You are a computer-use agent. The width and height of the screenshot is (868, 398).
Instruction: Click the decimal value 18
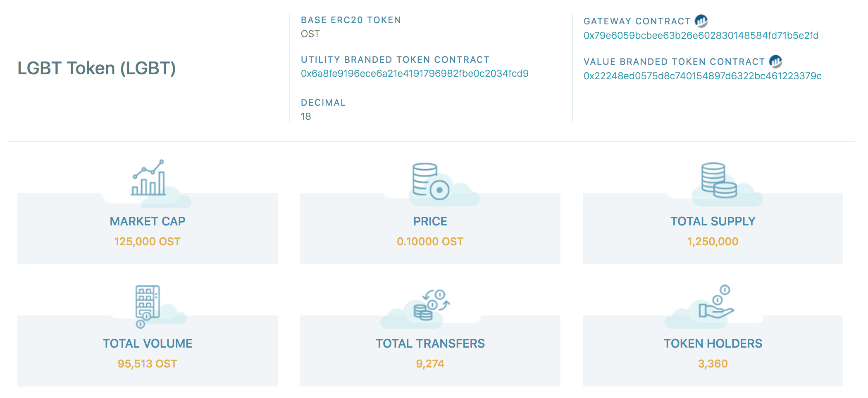[x=306, y=116]
